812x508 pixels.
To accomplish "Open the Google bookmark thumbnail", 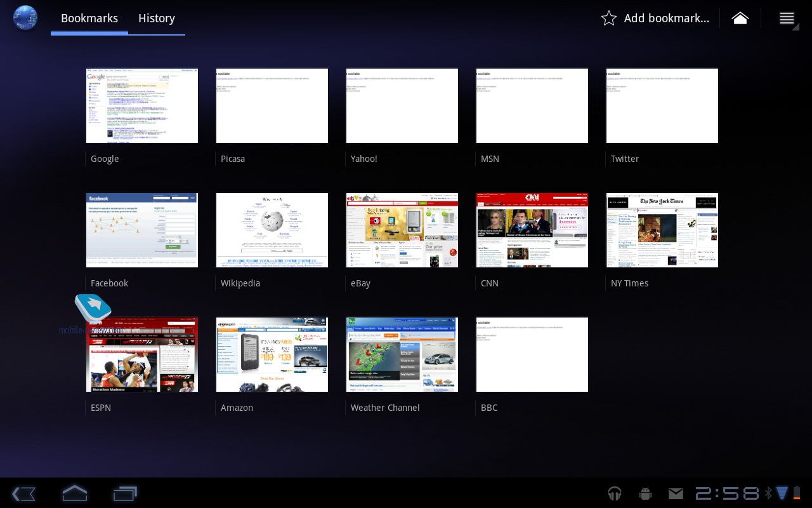I will pyautogui.click(x=142, y=105).
